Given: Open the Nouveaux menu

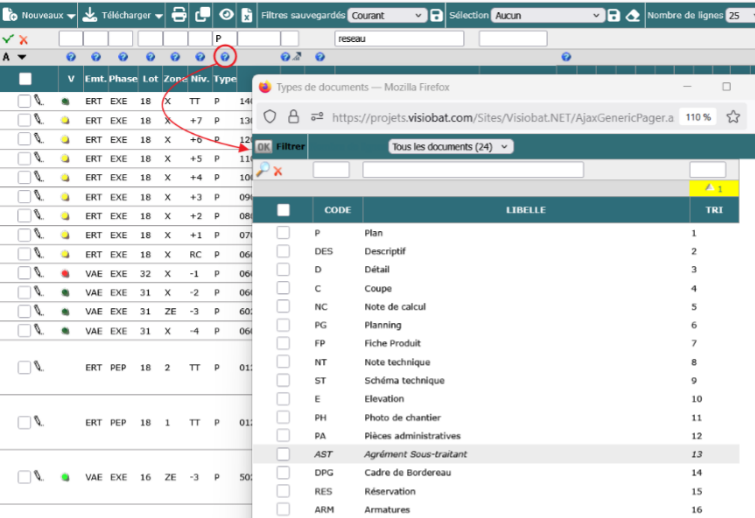Looking at the screenshot, I should 40,16.
